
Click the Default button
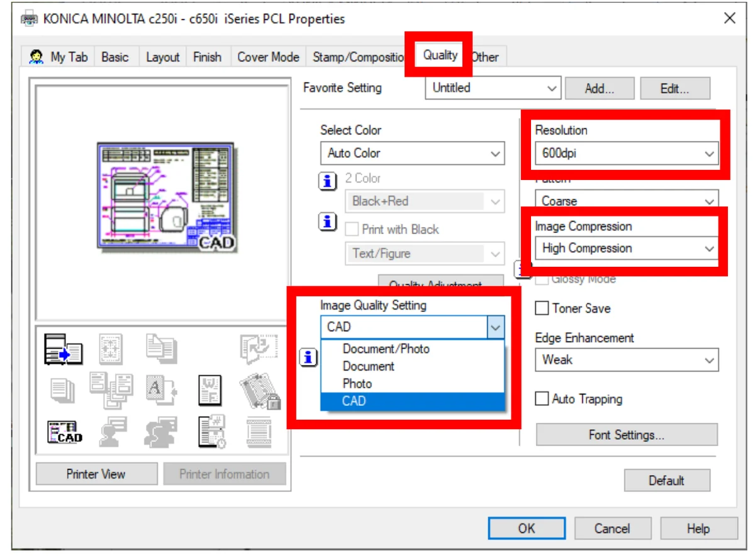(x=667, y=480)
